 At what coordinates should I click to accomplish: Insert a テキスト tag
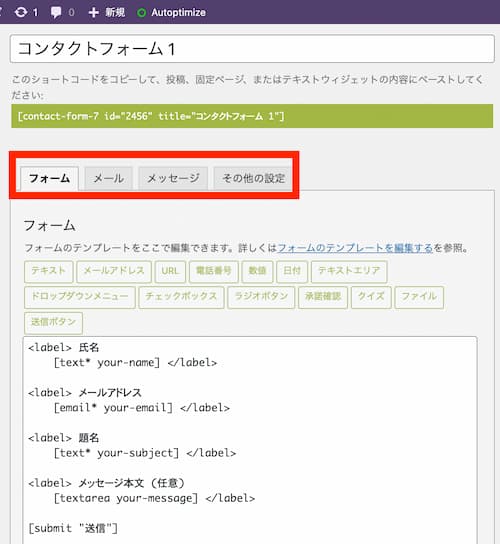(49, 271)
